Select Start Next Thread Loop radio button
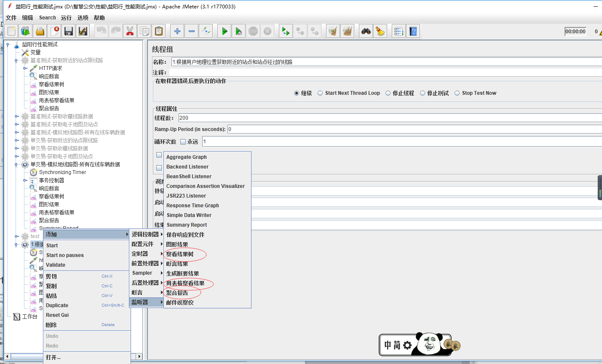 320,93
